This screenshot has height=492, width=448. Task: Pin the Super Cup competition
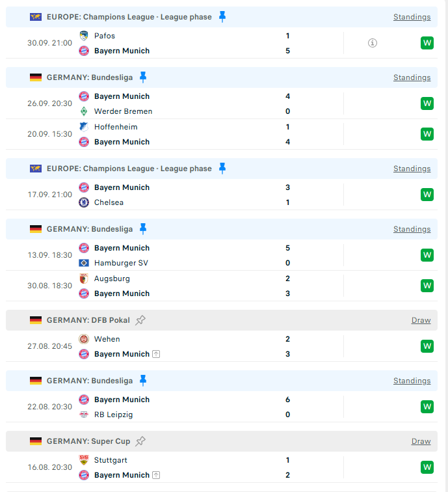tap(140, 441)
